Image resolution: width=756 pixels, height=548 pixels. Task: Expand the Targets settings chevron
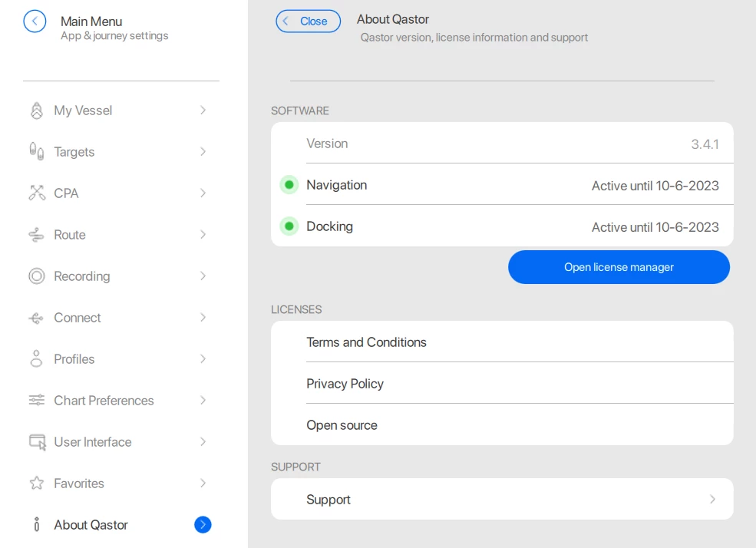click(203, 151)
